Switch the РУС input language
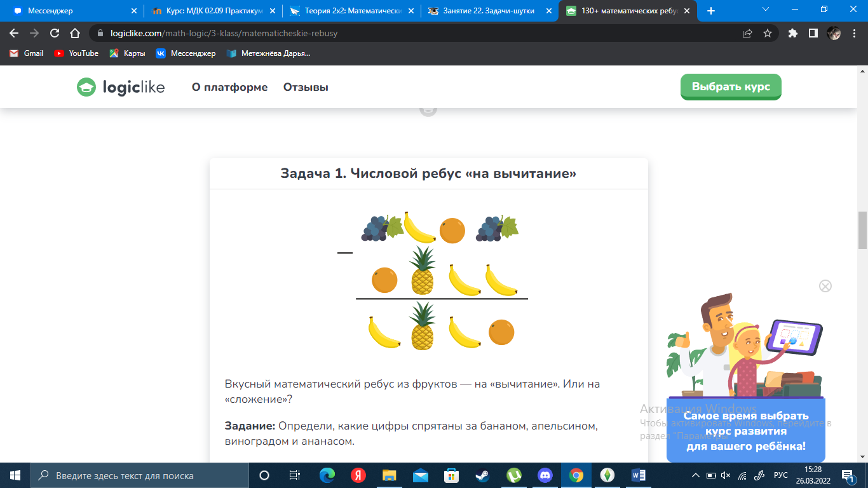Screen dimensions: 868x488 pos(780,475)
